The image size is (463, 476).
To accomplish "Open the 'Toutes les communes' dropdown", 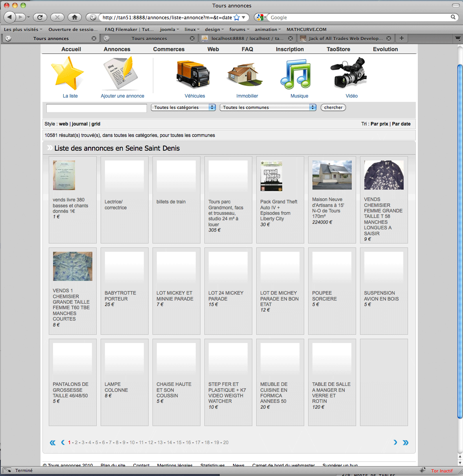I will coord(268,107).
